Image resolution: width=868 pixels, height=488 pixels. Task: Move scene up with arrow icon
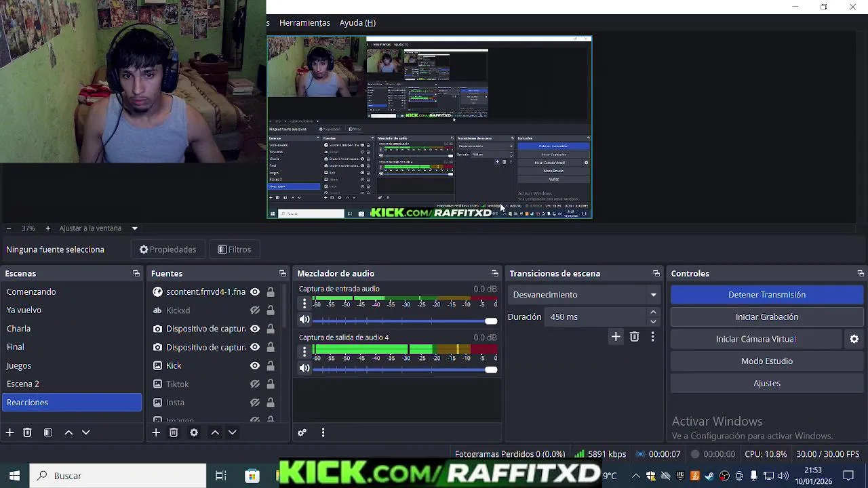point(68,432)
